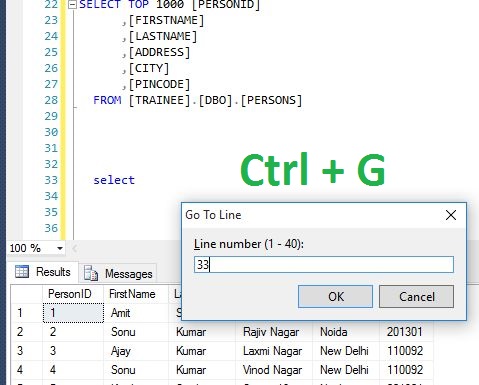The height and width of the screenshot is (385, 479).
Task: Select the FirstName column header
Action: coord(136,294)
